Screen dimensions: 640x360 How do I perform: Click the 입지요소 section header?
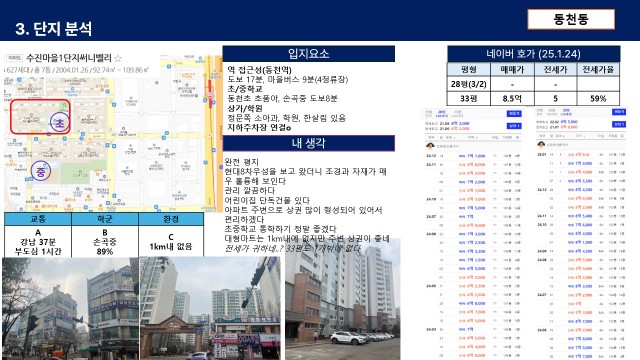(309, 53)
